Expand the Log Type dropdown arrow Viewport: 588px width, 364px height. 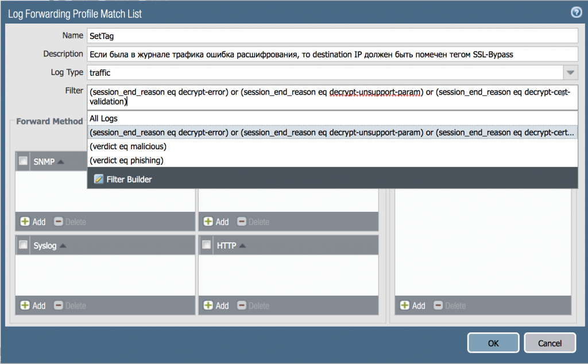point(570,72)
